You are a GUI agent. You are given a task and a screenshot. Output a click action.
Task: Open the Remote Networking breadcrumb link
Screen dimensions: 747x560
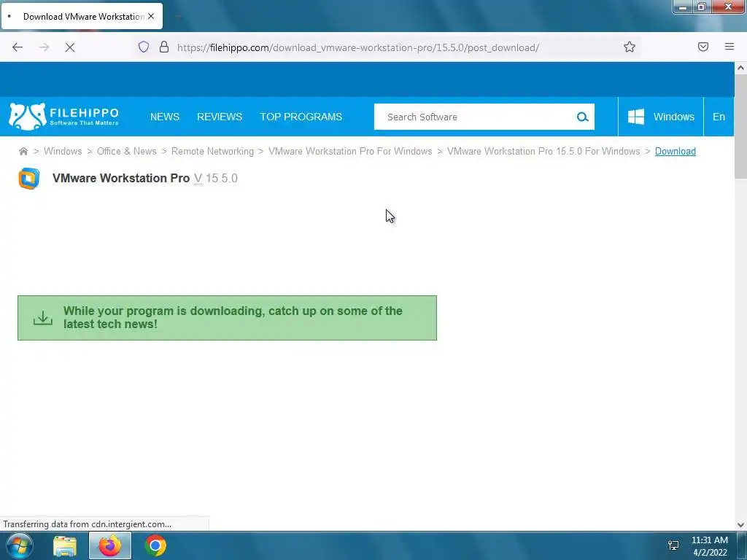(212, 152)
